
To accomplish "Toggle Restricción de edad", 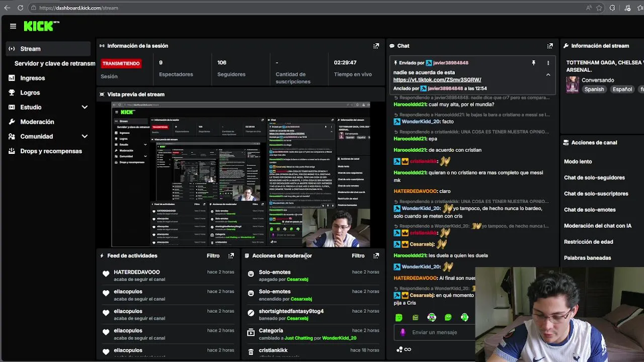I will [x=588, y=242].
